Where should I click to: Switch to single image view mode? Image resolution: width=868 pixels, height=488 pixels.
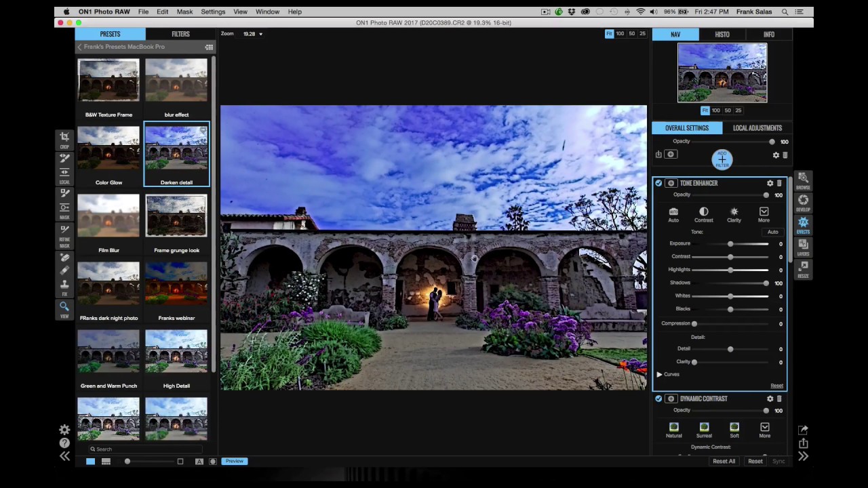click(x=90, y=461)
